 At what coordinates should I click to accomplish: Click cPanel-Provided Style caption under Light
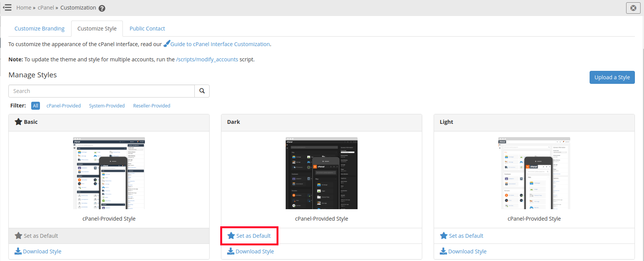tap(534, 219)
